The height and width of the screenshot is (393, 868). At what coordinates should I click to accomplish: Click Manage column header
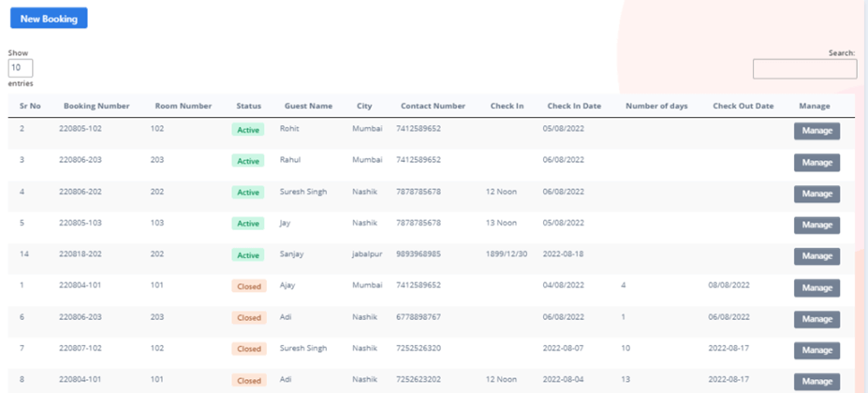pyautogui.click(x=815, y=106)
